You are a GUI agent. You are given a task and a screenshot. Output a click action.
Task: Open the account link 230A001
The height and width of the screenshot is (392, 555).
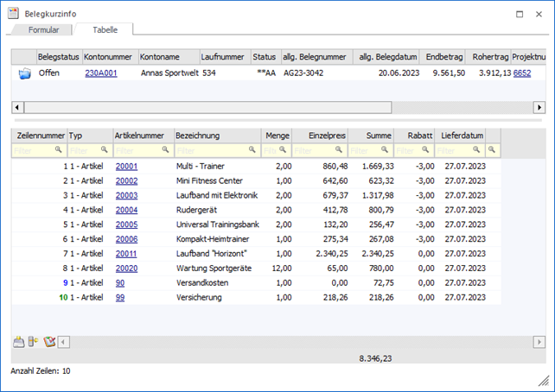click(99, 74)
